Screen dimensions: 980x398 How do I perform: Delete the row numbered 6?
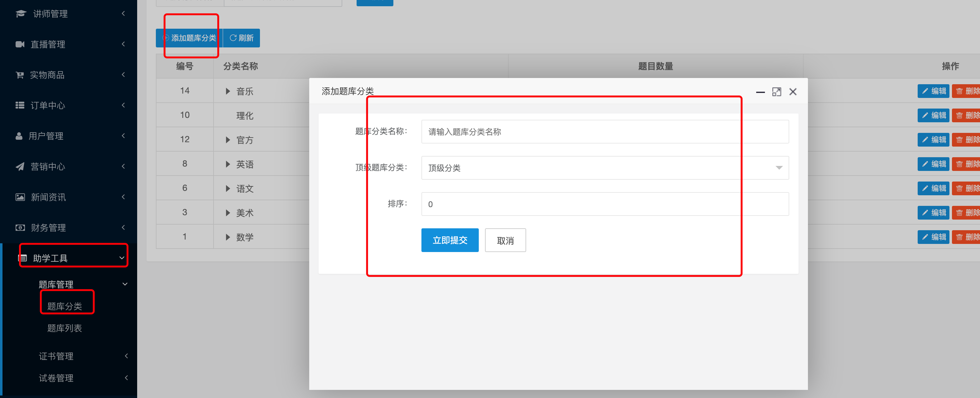coord(966,188)
